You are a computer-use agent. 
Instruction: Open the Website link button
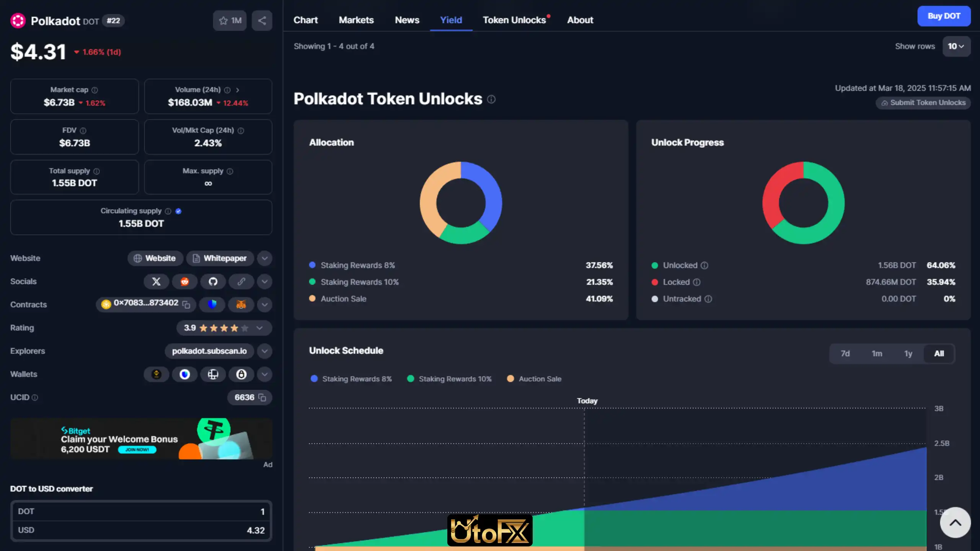coord(155,258)
